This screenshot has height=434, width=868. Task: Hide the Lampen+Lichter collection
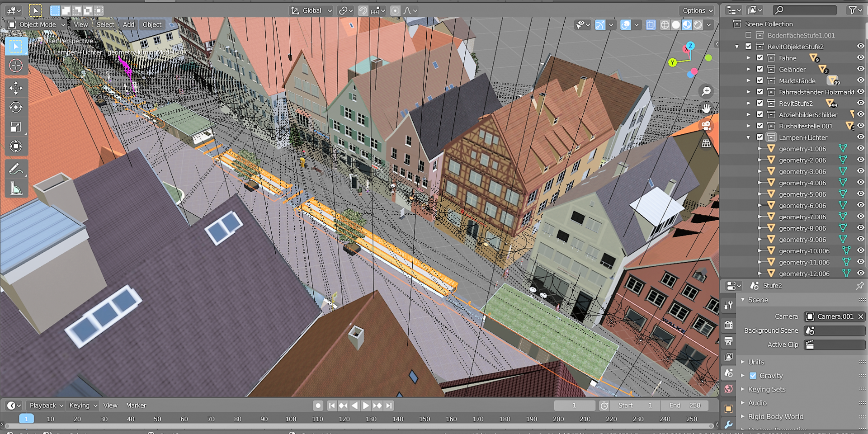click(860, 137)
